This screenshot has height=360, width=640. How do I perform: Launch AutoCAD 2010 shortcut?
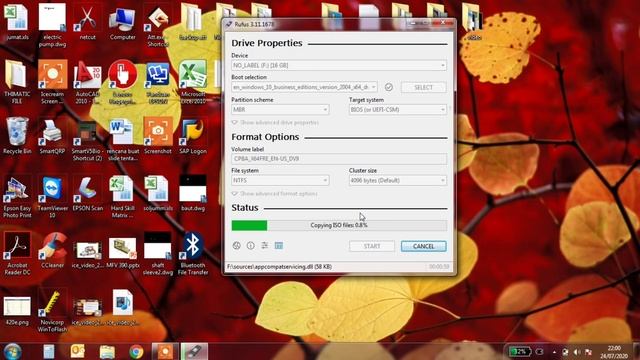point(87,82)
